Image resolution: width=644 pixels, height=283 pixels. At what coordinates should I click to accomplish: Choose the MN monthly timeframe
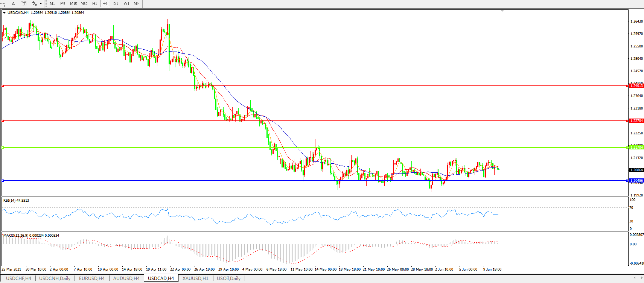[137, 4]
